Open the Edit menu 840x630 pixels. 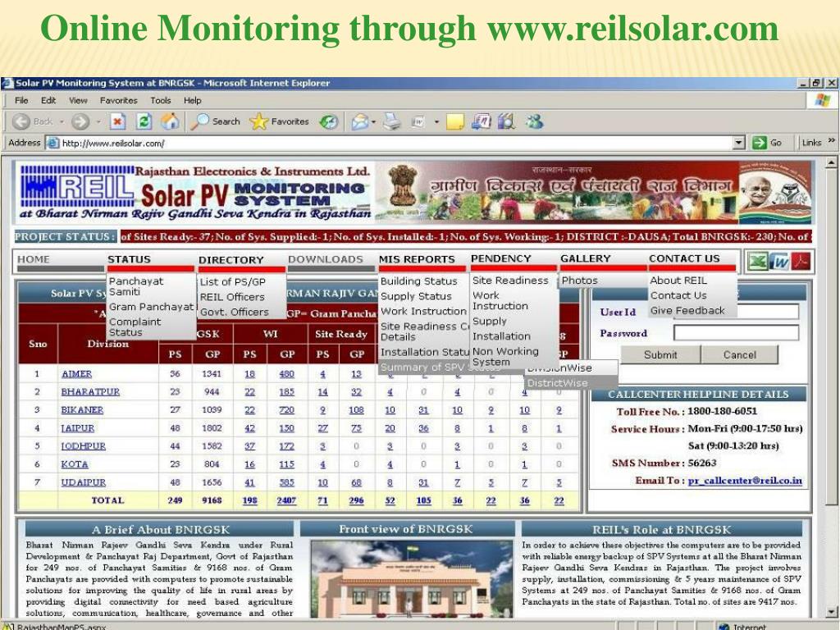coord(48,100)
